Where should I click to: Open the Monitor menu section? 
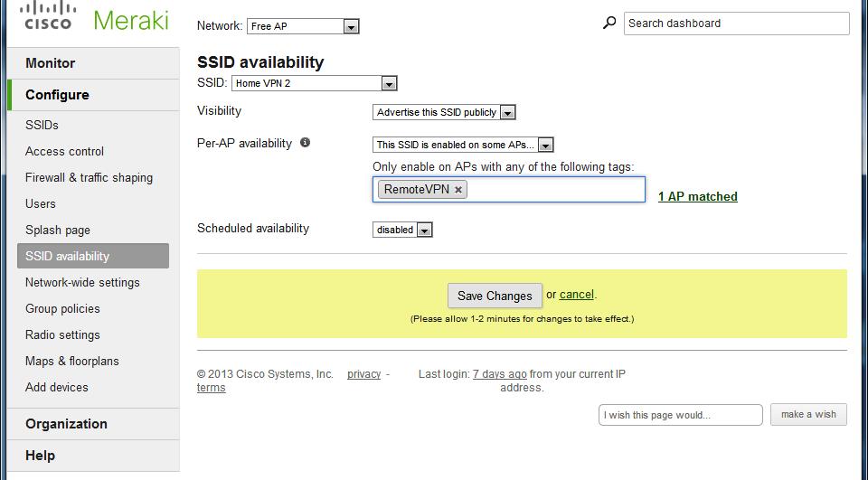[x=51, y=63]
